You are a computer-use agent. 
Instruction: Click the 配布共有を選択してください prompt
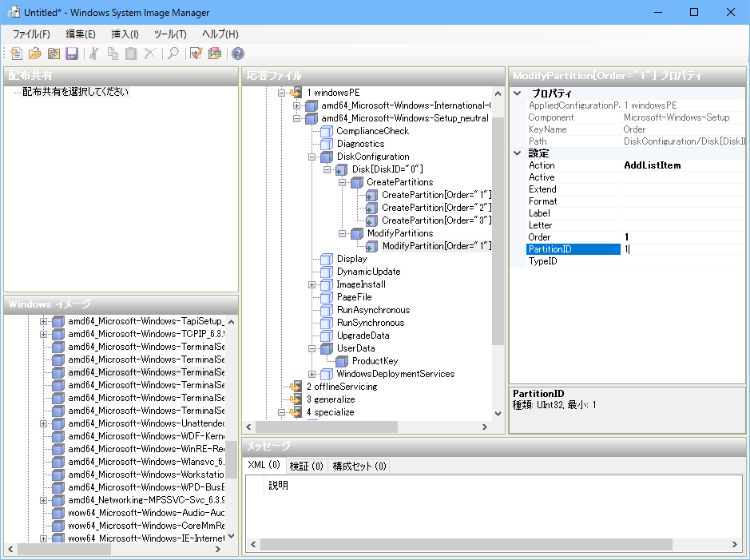(x=76, y=92)
